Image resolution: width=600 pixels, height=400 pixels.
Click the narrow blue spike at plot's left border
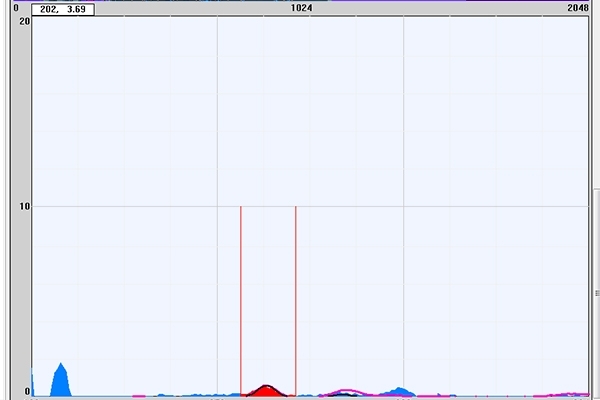click(33, 383)
